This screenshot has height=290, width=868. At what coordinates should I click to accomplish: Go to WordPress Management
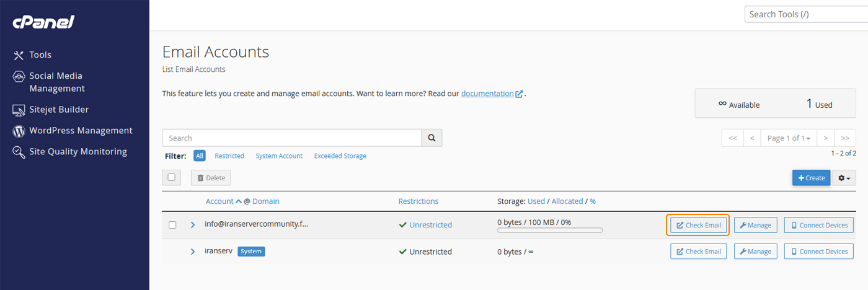pyautogui.click(x=81, y=131)
